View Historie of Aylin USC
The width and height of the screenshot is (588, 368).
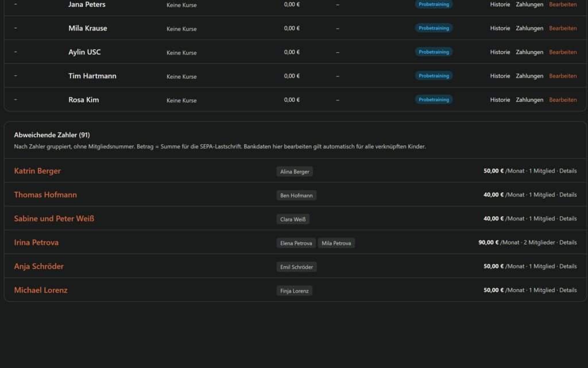pos(500,52)
